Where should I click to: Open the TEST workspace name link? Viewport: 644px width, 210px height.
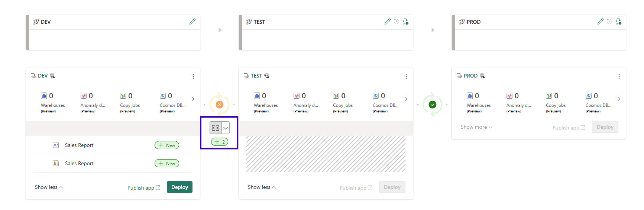pos(256,76)
